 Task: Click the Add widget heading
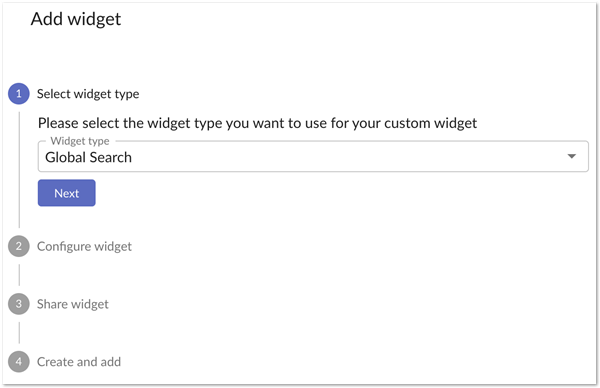[x=76, y=19]
